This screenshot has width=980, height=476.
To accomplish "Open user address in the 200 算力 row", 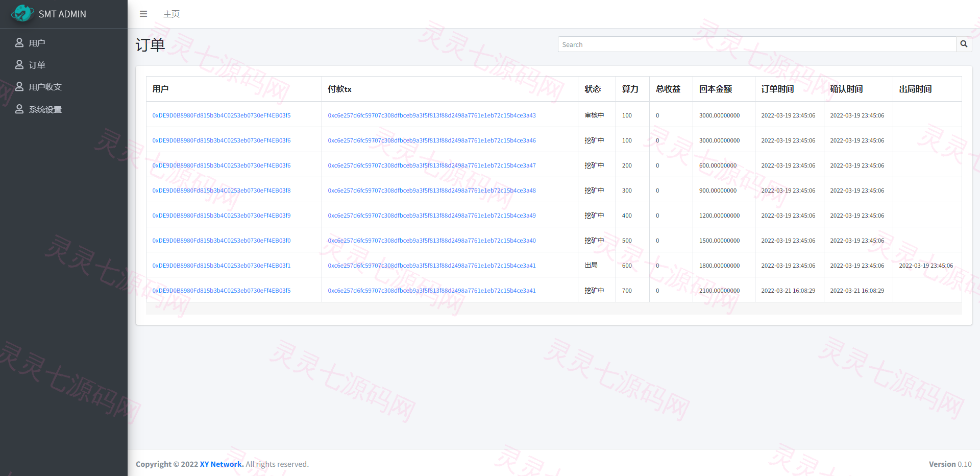I will coord(222,165).
